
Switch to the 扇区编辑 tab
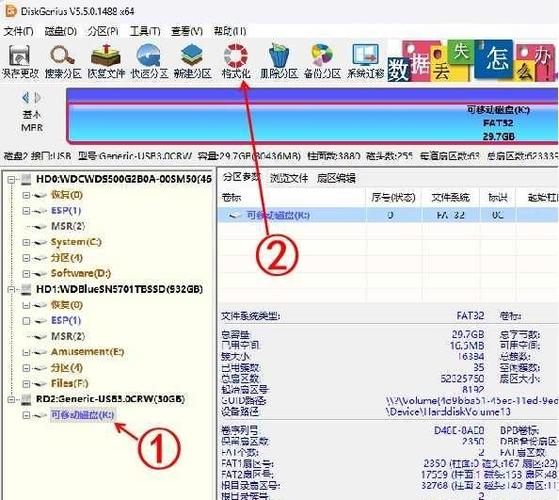pos(336,178)
